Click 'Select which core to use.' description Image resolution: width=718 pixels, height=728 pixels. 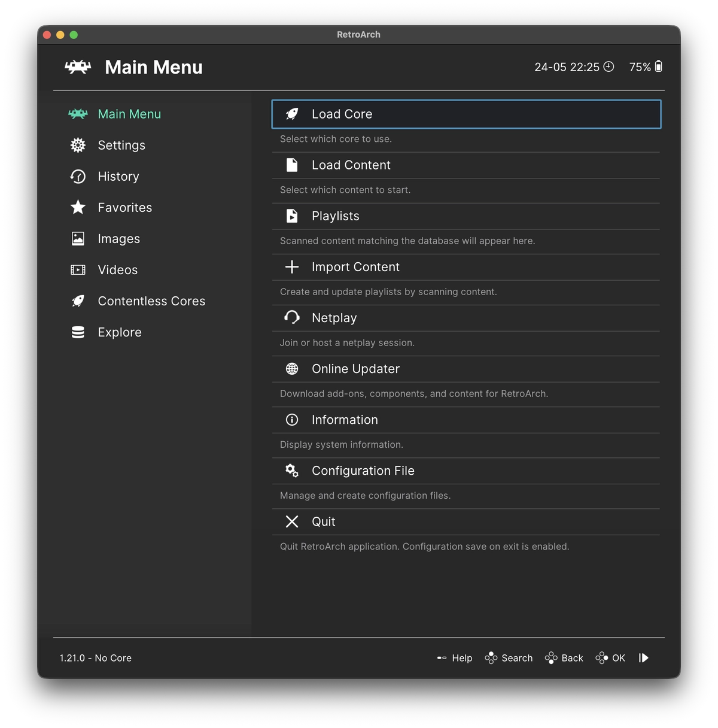[336, 139]
